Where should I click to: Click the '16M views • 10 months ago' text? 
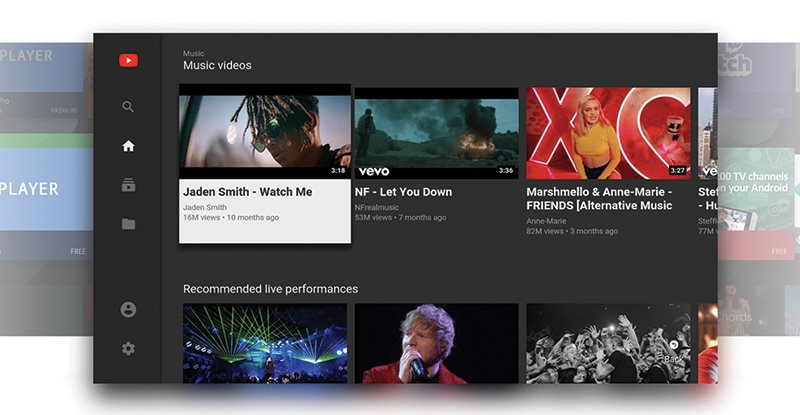231,217
